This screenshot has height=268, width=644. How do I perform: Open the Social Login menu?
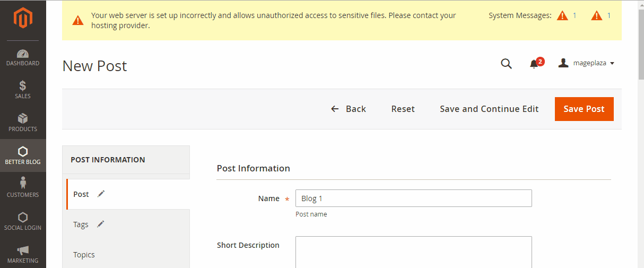point(23,221)
